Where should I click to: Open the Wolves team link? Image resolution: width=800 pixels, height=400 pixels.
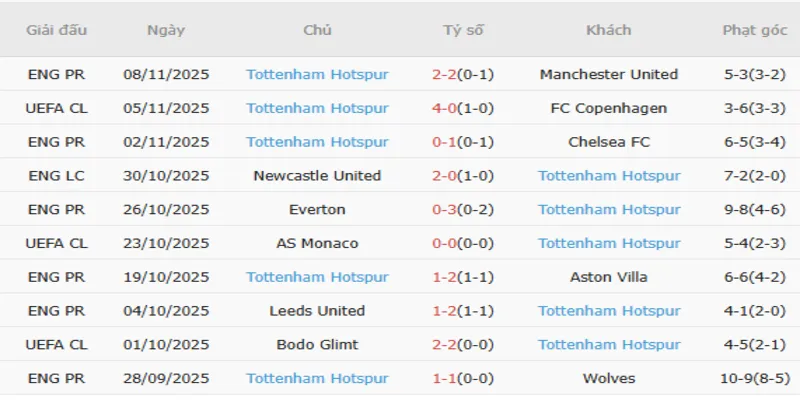(608, 379)
